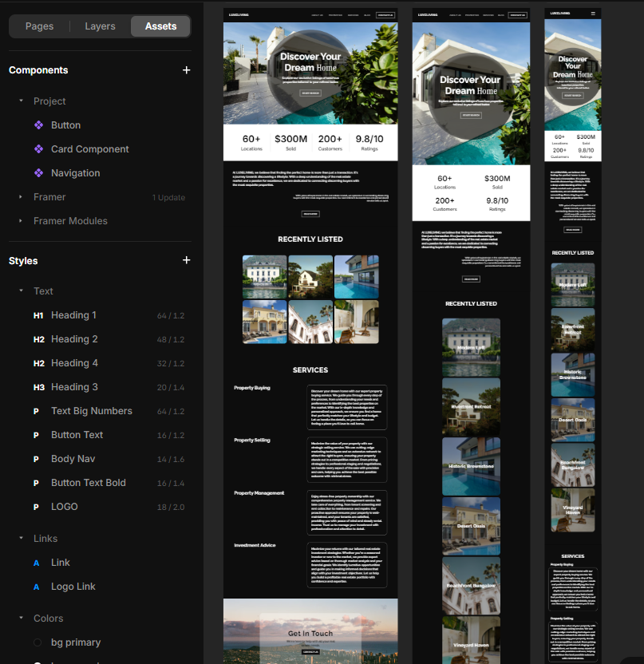Click the hamburger menu icon in mobile frame
644x664 pixels.
click(x=593, y=14)
